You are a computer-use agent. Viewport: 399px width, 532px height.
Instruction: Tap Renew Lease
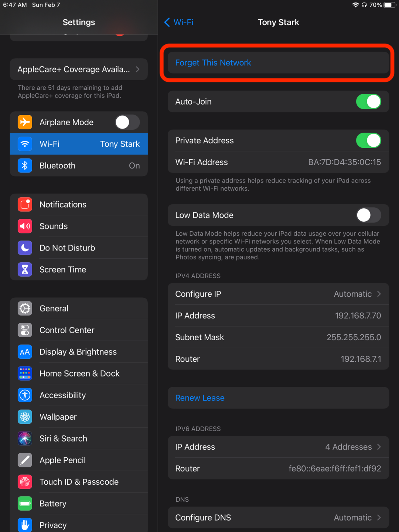click(x=278, y=398)
